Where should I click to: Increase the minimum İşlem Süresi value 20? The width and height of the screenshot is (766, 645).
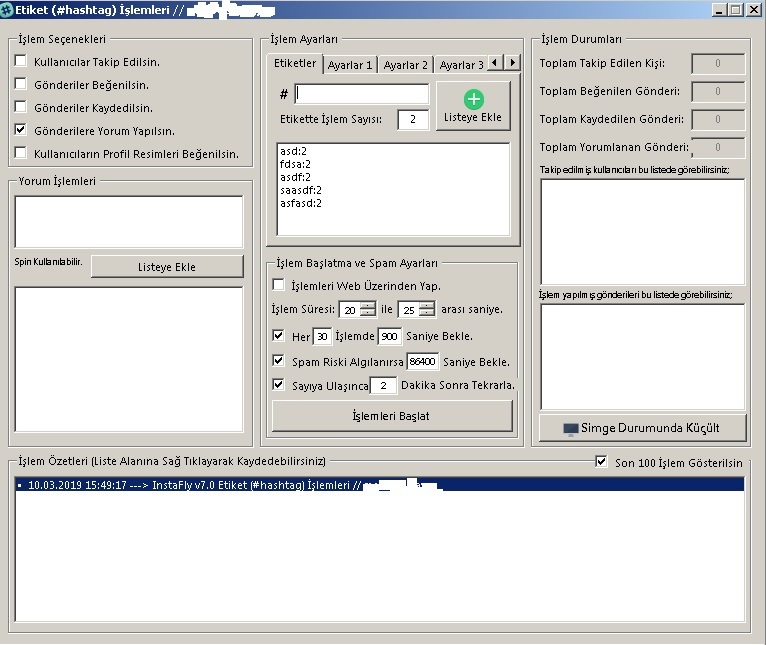tap(368, 305)
